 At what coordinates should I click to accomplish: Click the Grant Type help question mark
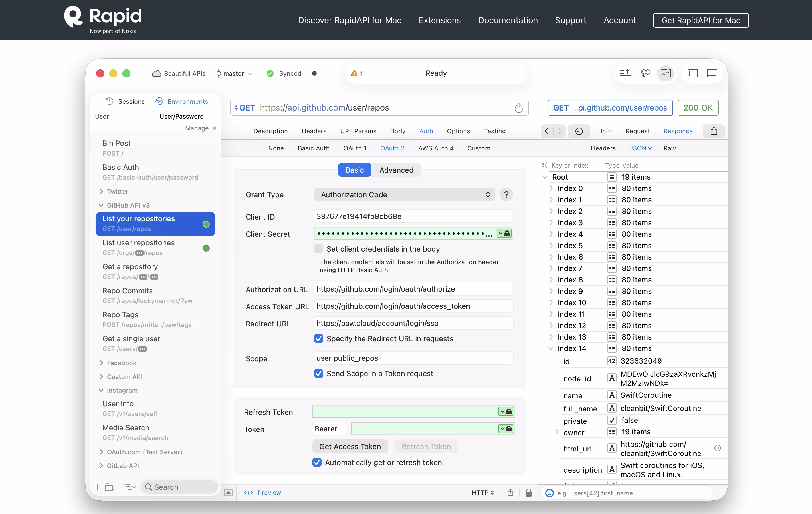[x=506, y=195]
